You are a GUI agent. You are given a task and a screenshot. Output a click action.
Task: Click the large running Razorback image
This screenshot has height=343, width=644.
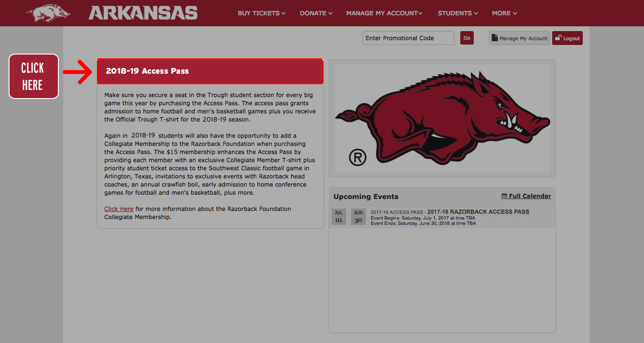pos(442,118)
